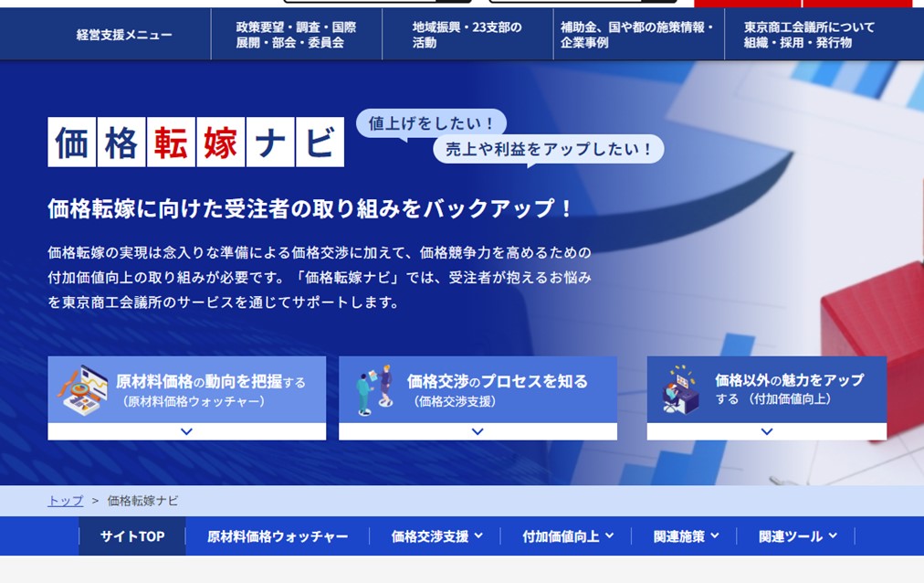Screen dimensions: 924x583
Task: Open 補助金、国や都の施策情報 menu item
Action: click(637, 35)
